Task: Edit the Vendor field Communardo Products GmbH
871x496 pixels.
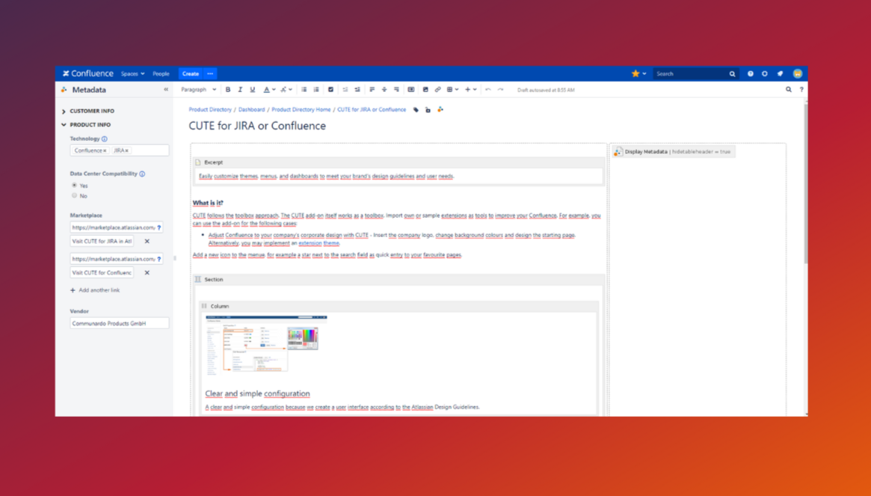Action: coord(119,323)
